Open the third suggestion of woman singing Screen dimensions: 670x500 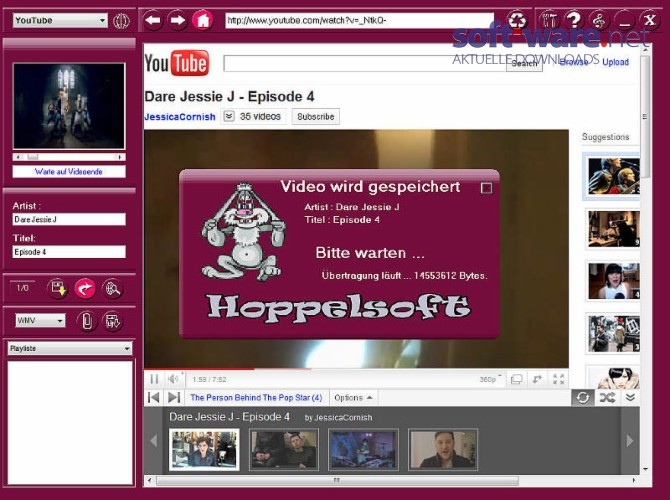point(613,281)
